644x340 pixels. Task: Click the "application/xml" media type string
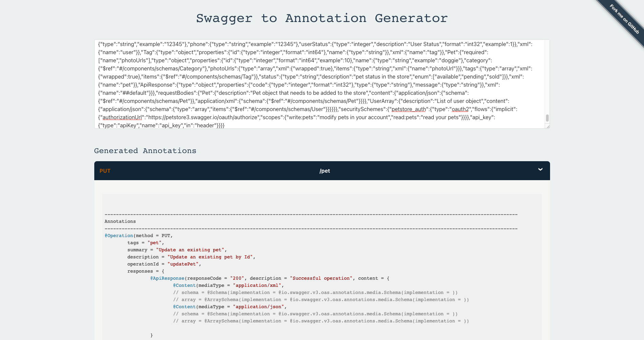(257, 285)
